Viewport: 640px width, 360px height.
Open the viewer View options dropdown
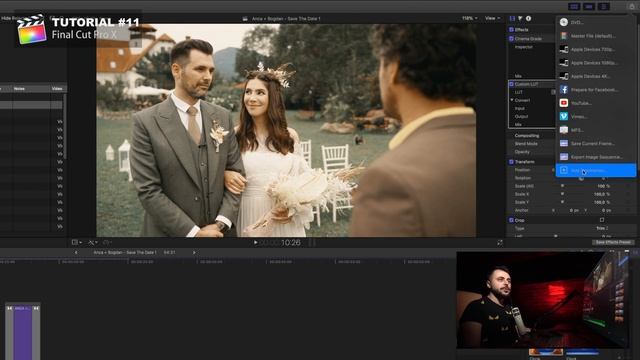(x=492, y=18)
